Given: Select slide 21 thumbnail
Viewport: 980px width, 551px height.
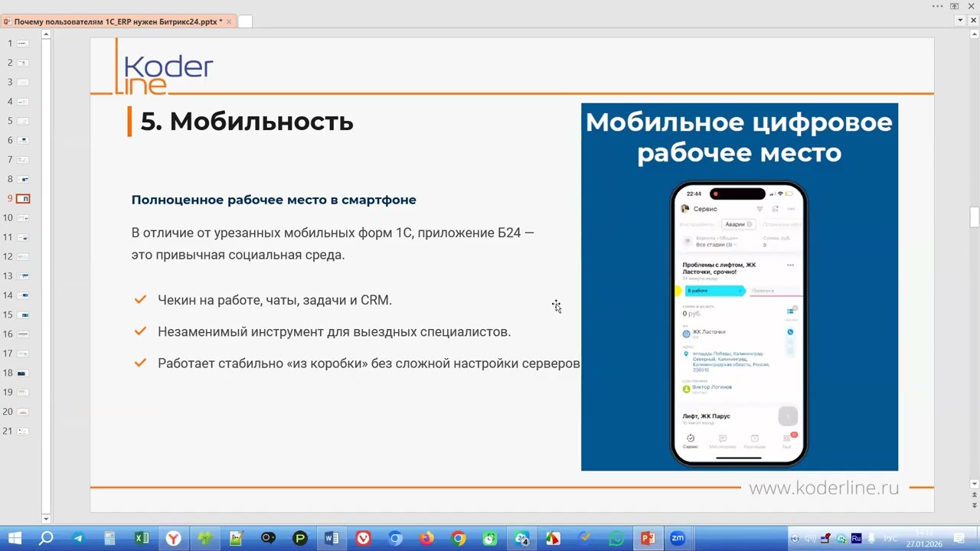Looking at the screenshot, I should point(23,432).
